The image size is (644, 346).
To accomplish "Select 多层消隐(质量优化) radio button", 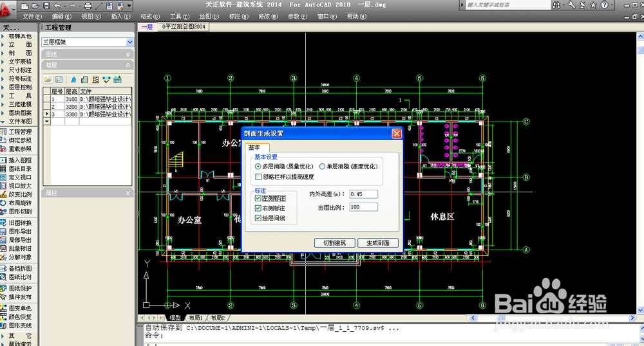I will coord(258,167).
